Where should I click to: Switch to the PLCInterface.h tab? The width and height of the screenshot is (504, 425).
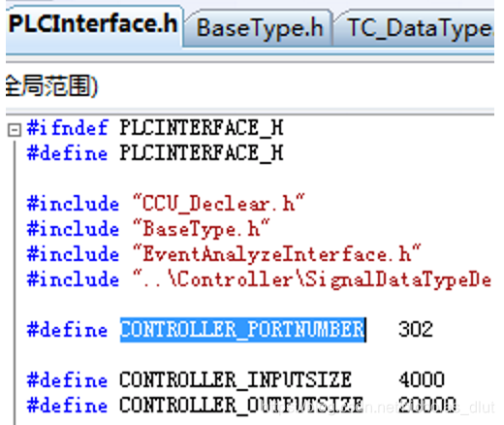tap(93, 25)
